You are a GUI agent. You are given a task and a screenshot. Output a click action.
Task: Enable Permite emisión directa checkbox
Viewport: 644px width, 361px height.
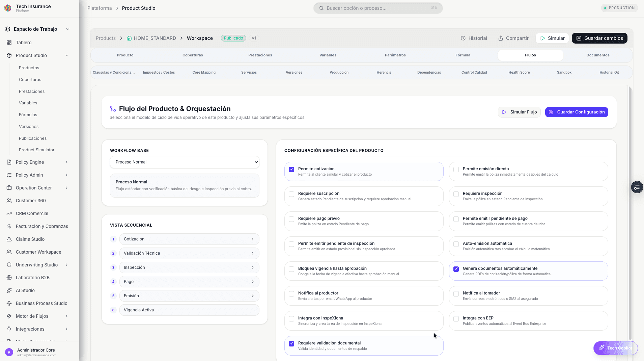tap(456, 170)
